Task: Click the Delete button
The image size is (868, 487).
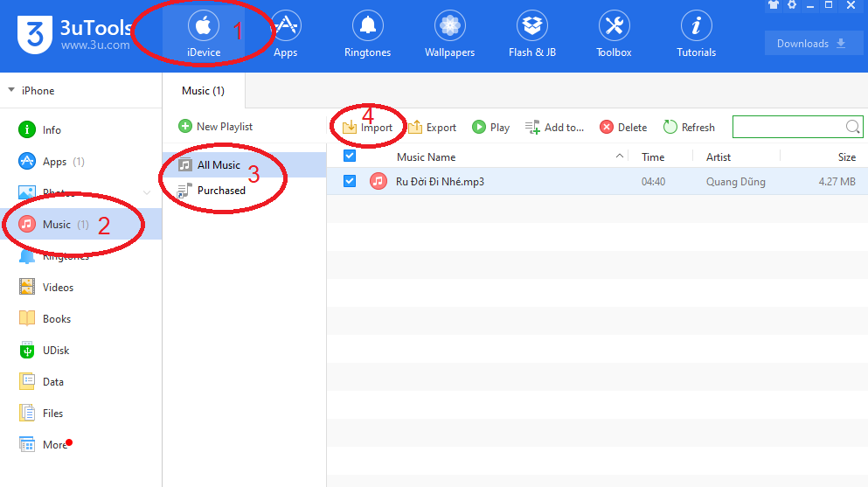Action: pyautogui.click(x=624, y=128)
